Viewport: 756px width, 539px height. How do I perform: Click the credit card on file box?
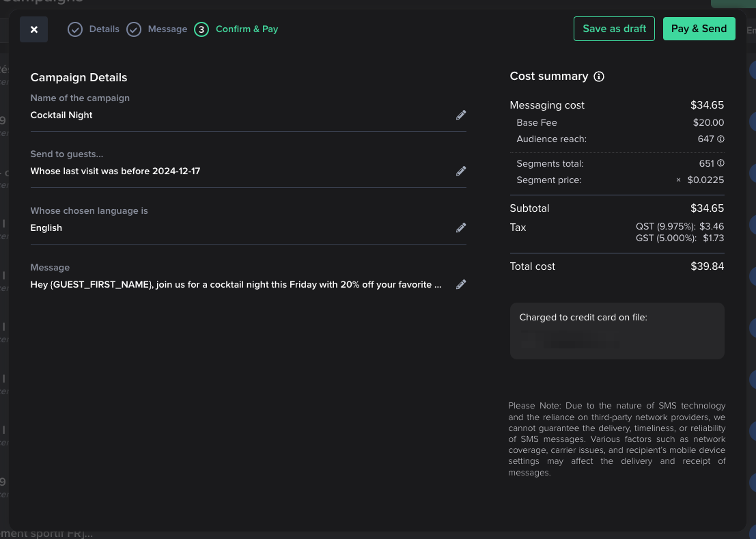coord(617,331)
